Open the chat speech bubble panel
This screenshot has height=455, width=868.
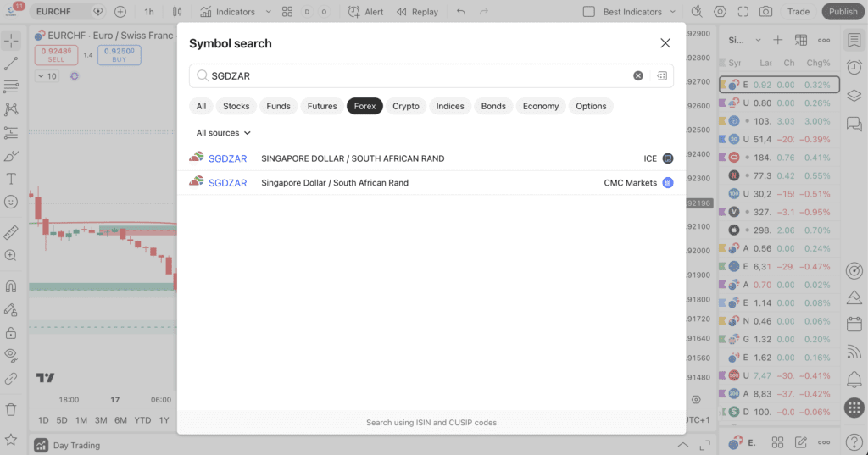(854, 124)
